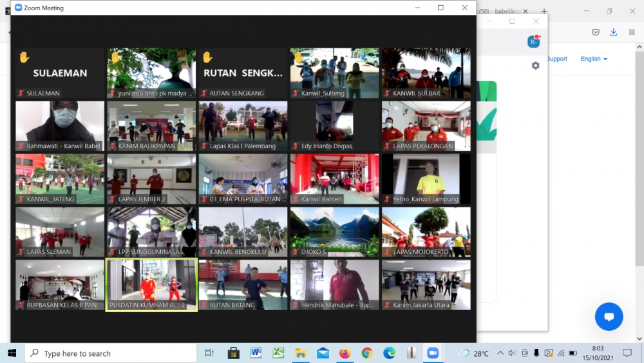Open Microsoft Word from the taskbar

point(256,353)
